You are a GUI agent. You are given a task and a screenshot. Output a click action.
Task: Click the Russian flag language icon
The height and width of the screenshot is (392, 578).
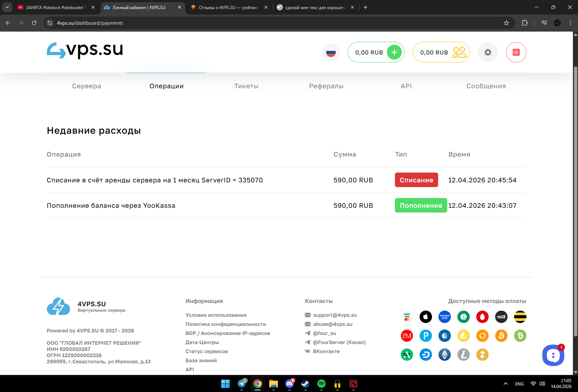point(331,52)
